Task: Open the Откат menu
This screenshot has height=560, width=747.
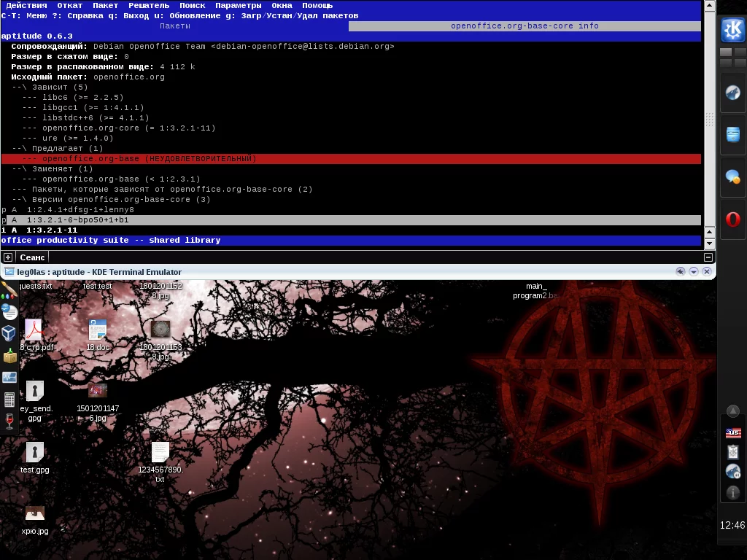Action: 69,5
